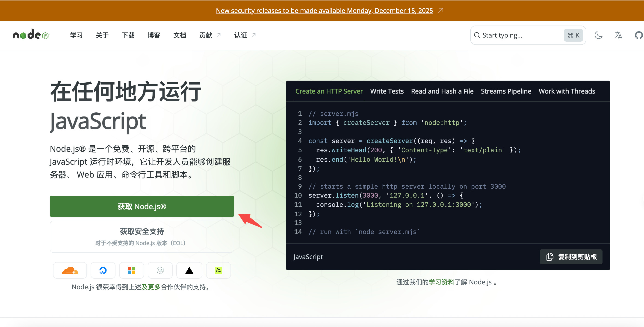Screen dimensions: 644x327
Task: Follow the 学习资料 link
Action: pyautogui.click(x=441, y=282)
